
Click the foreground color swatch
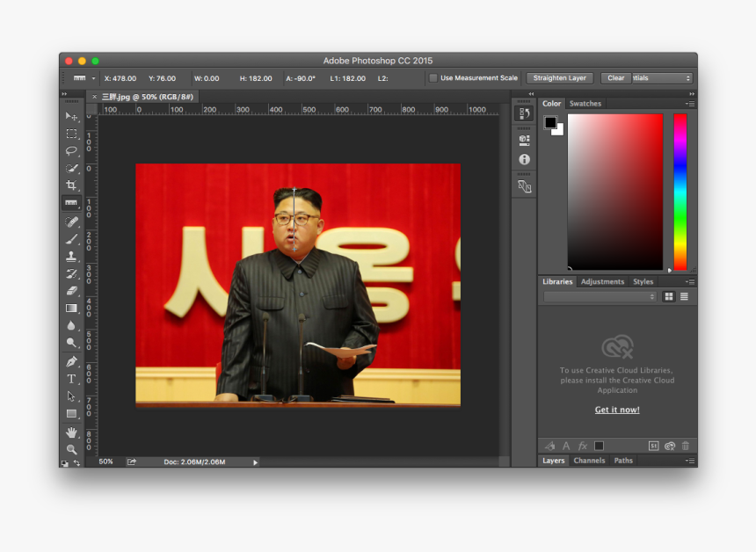point(550,122)
